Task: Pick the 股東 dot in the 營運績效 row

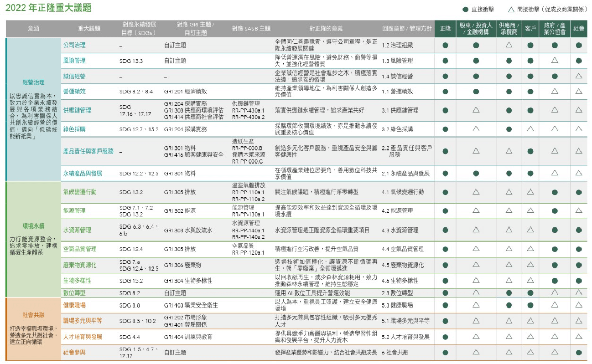Action: click(476, 91)
